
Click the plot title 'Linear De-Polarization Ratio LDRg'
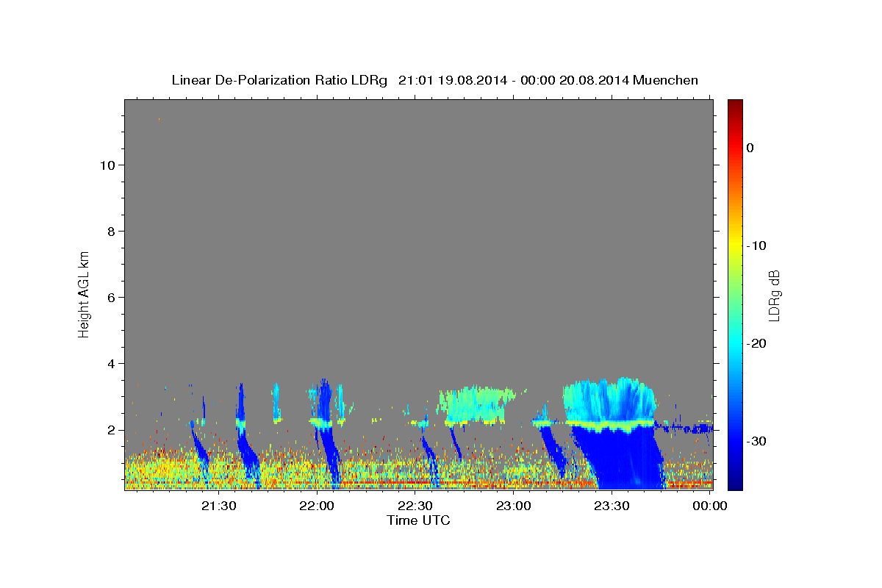tap(279, 80)
